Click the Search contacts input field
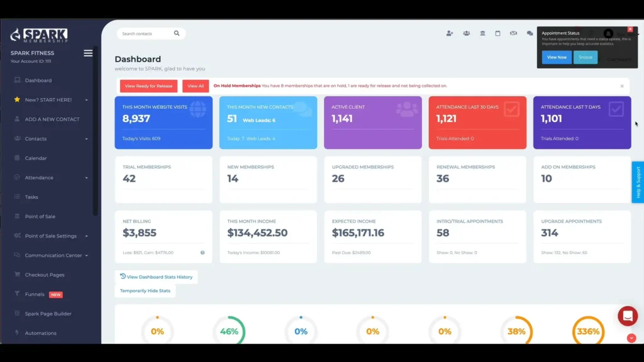Image resolution: width=644 pixels, height=362 pixels. coord(145,33)
